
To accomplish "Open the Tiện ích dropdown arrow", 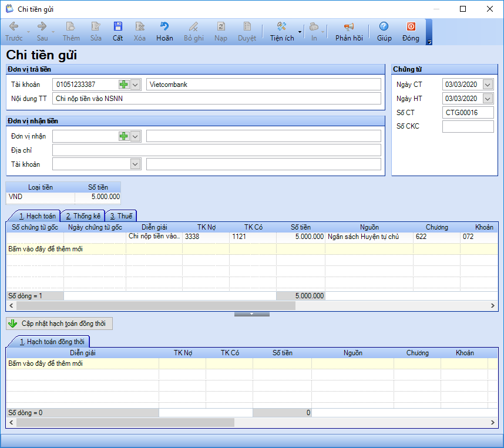I will click(x=300, y=32).
